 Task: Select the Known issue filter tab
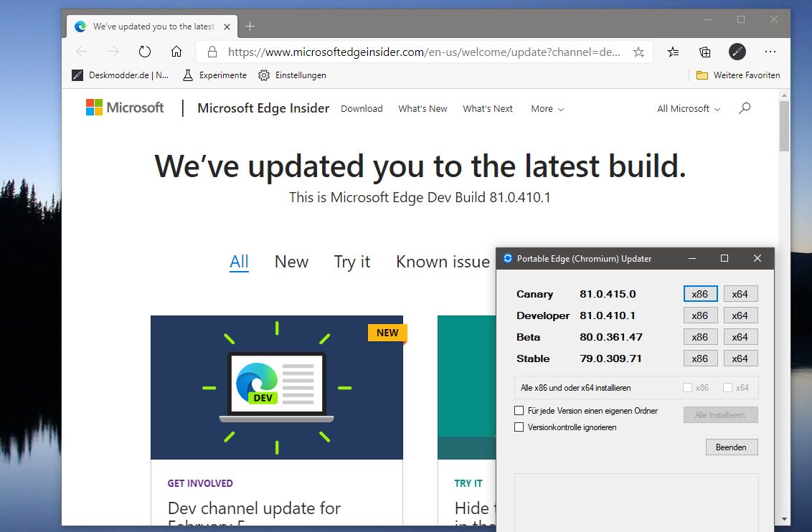coord(443,262)
